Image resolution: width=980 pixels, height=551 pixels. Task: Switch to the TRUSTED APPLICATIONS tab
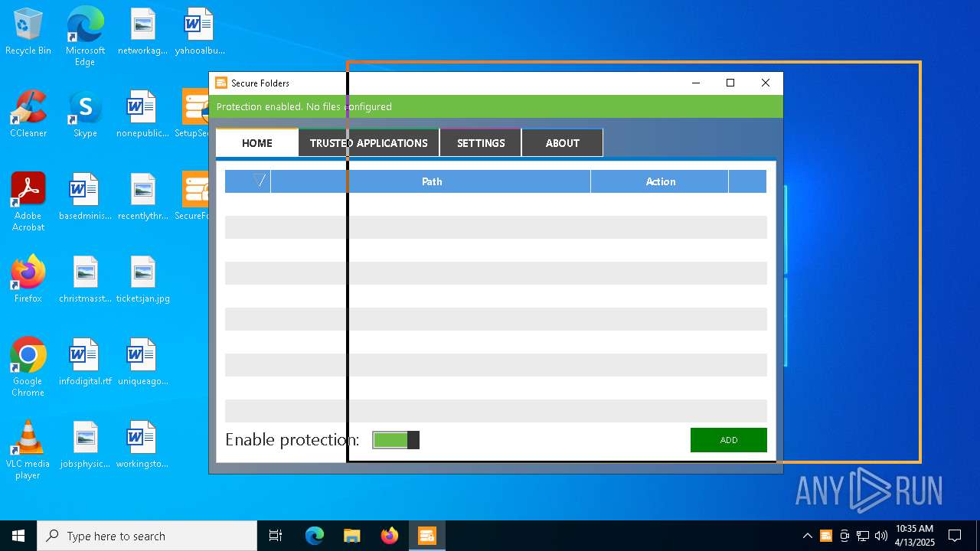pyautogui.click(x=369, y=143)
